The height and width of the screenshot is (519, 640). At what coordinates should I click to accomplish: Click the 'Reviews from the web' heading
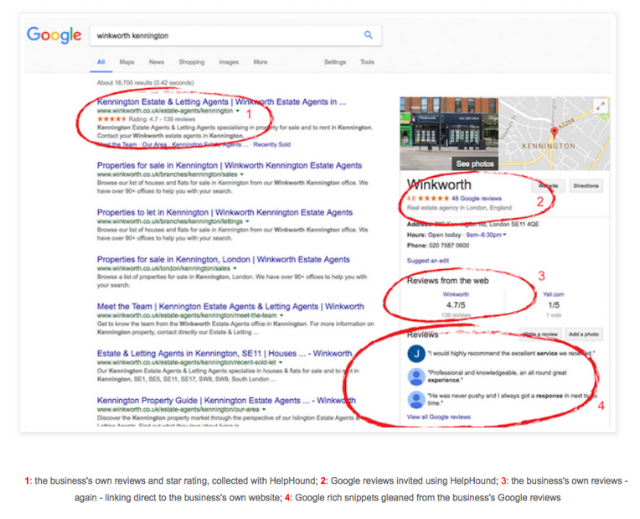point(448,281)
